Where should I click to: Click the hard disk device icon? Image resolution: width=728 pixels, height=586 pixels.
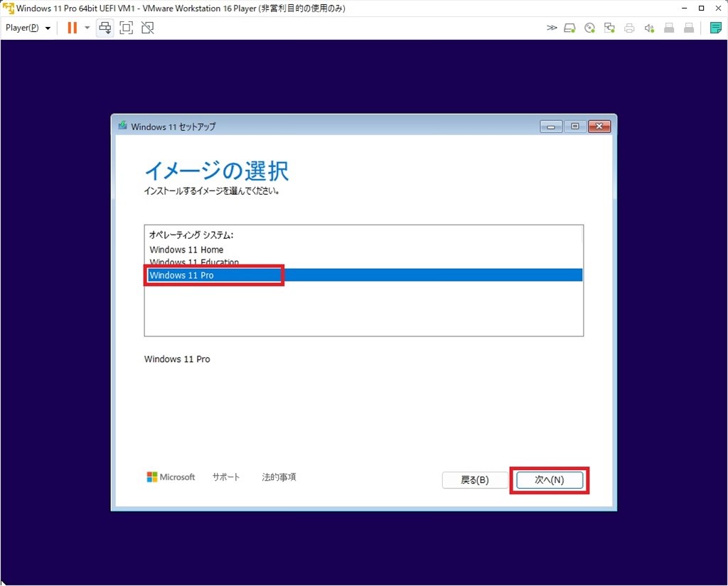(569, 28)
